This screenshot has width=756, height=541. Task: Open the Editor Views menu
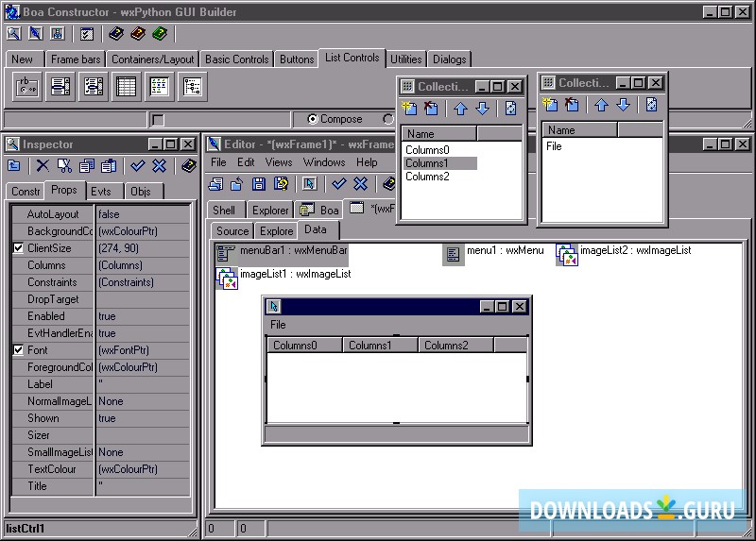tap(279, 162)
